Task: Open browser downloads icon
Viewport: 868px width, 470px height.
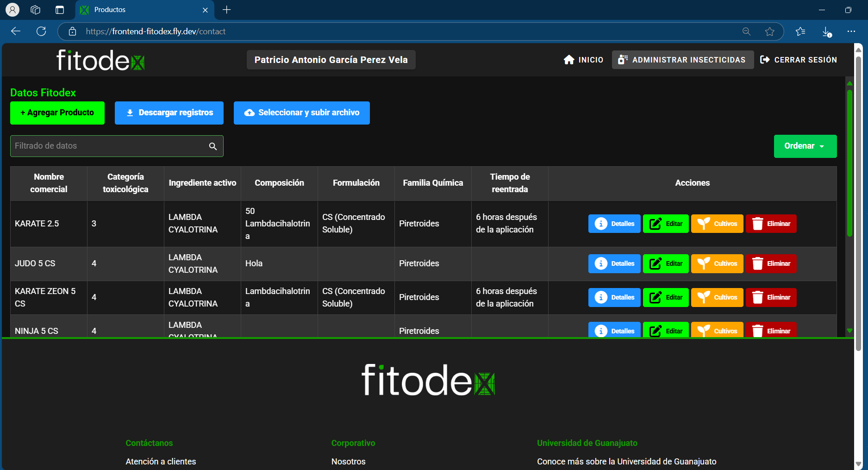Action: pos(827,31)
